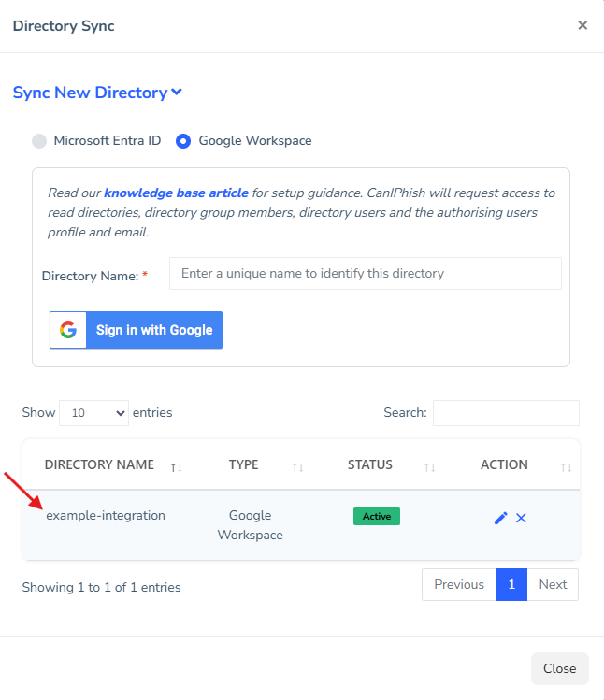Select the Google Workspace radio option
Screen dimensions: 604x700
click(x=183, y=141)
